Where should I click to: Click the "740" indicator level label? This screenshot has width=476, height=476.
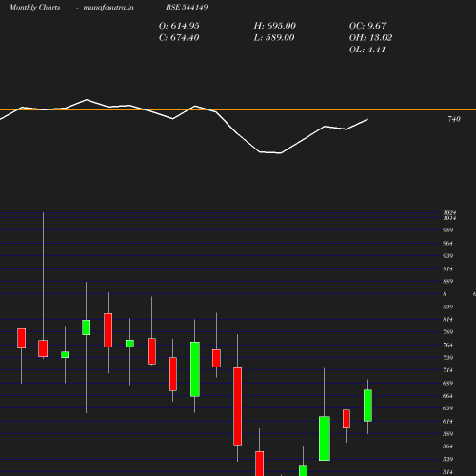pyautogui.click(x=454, y=119)
